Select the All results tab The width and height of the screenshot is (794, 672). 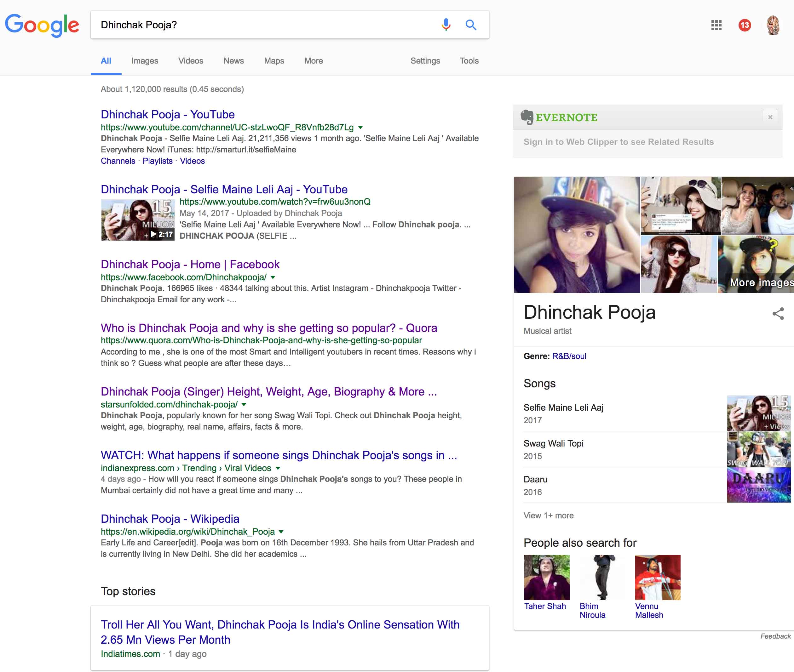coord(106,61)
